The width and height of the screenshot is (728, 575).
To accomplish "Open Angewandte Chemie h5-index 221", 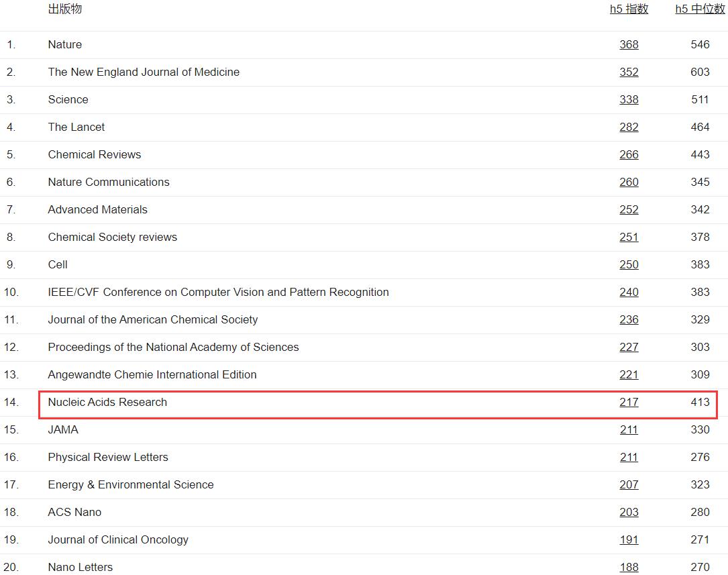I will point(629,374).
